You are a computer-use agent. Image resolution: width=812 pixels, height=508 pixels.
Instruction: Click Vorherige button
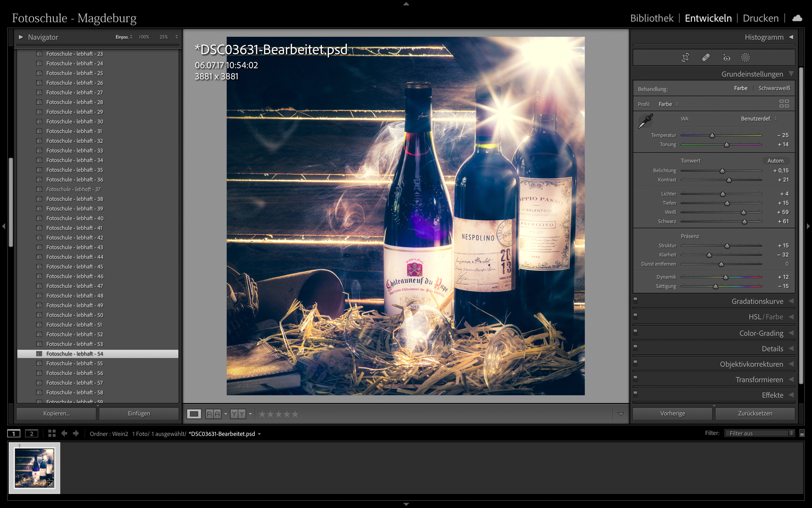click(x=672, y=414)
